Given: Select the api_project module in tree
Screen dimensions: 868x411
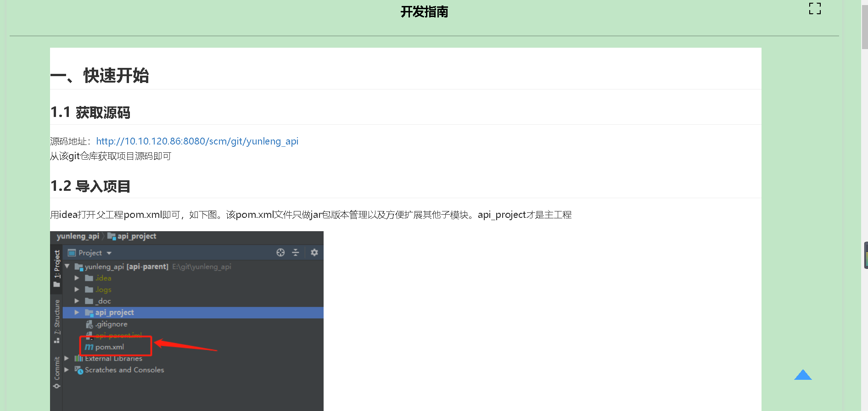Looking at the screenshot, I should click(114, 312).
